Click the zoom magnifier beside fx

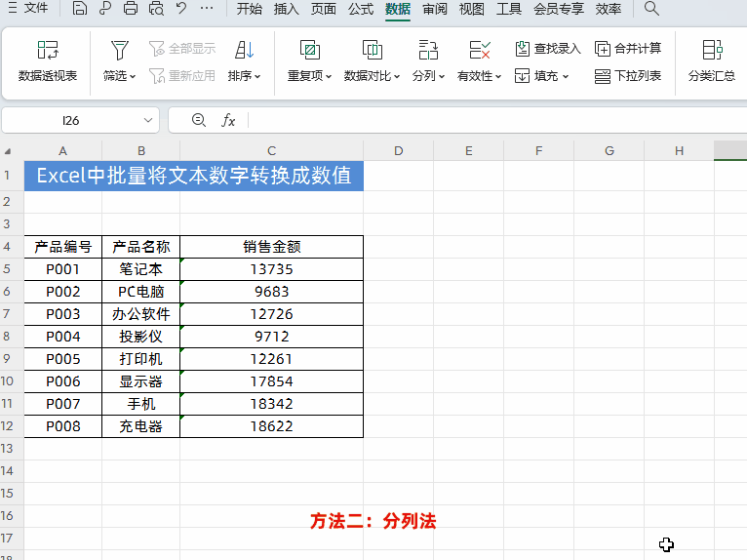[x=199, y=120]
